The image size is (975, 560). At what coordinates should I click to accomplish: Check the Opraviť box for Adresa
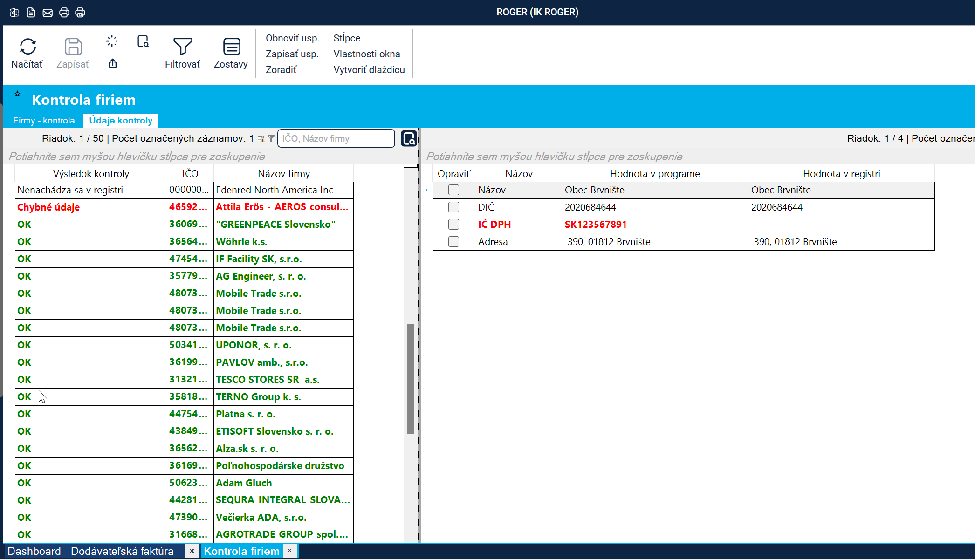click(453, 242)
